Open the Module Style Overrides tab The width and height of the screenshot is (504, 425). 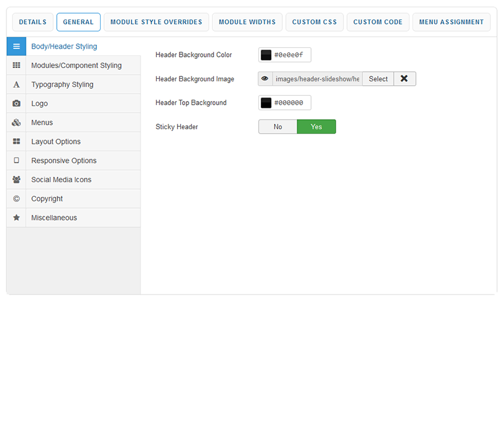[x=156, y=22]
